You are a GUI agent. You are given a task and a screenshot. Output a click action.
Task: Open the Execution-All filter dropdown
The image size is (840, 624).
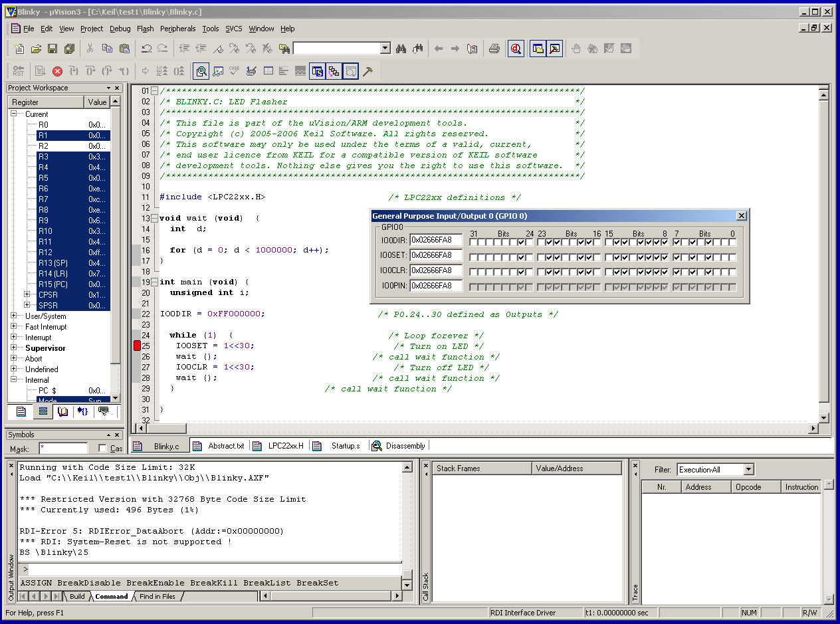pyautogui.click(x=749, y=470)
